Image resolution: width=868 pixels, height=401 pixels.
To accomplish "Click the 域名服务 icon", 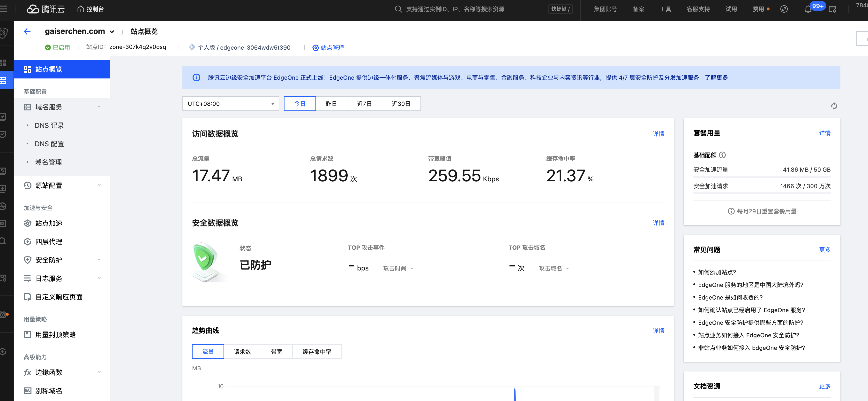I will pyautogui.click(x=28, y=107).
